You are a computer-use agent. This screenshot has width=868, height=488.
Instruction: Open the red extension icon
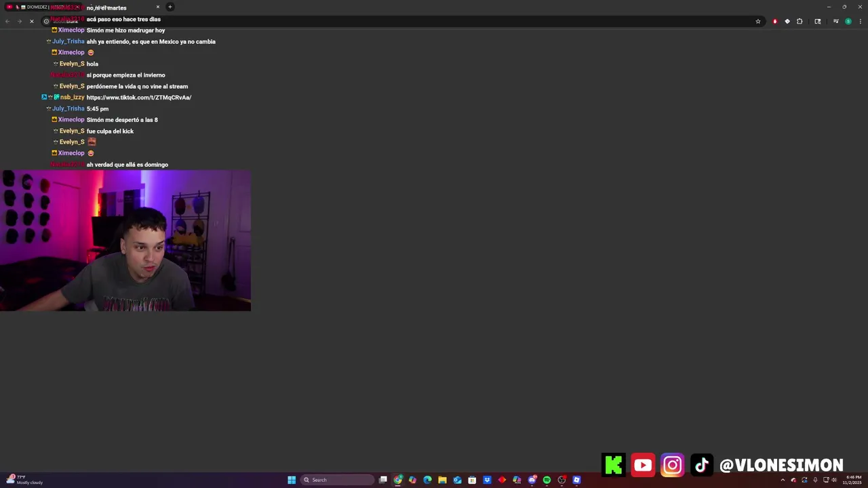[x=775, y=21]
